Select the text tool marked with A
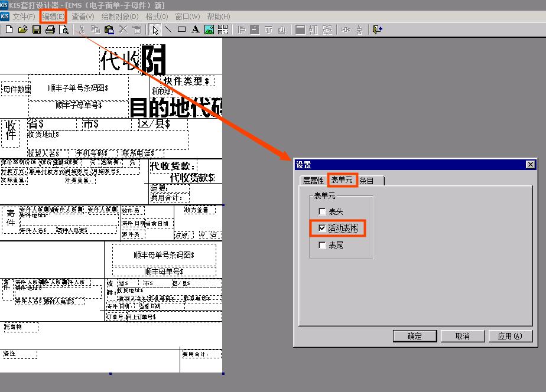The height and width of the screenshot is (392, 546). 195,30
